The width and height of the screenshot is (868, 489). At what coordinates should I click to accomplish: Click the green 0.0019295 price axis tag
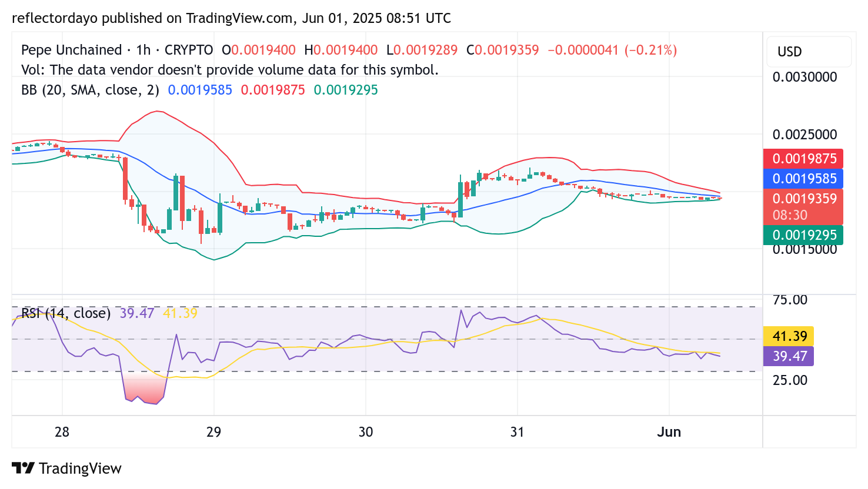coord(803,235)
